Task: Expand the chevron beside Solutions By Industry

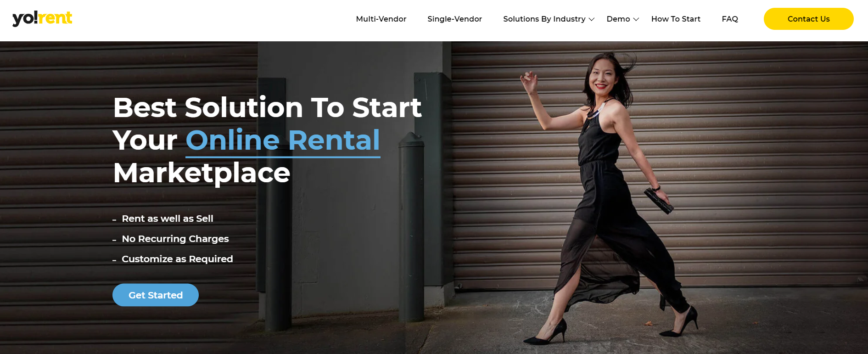Action: 592,19
